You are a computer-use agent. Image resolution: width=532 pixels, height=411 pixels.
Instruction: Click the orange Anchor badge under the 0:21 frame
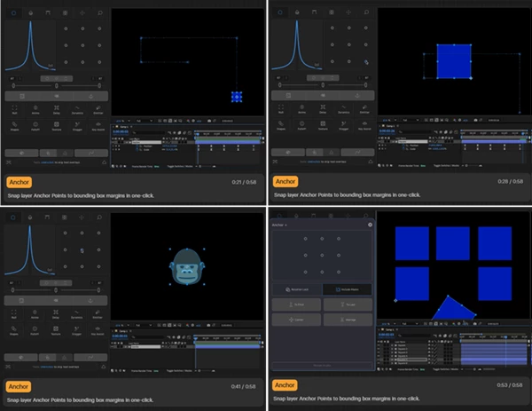[x=19, y=182]
